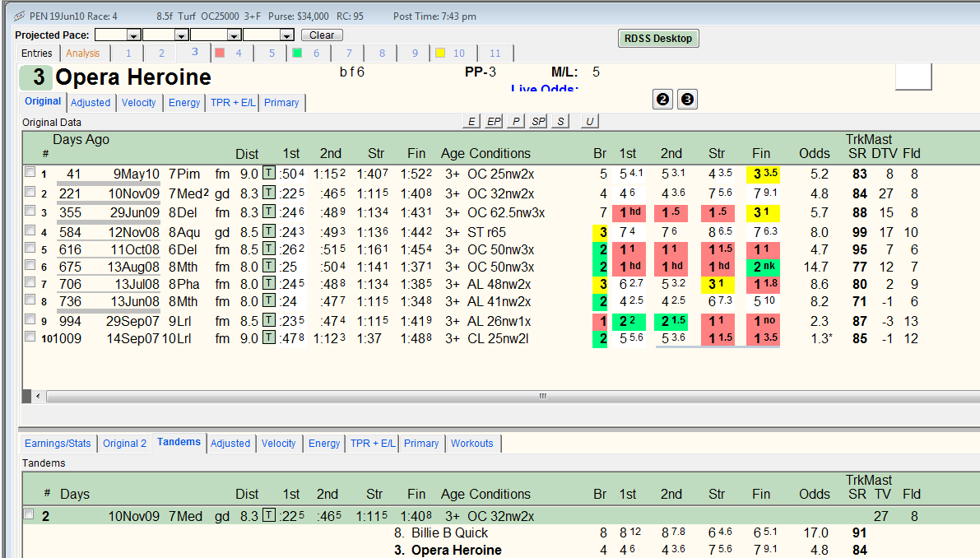Click the RDSS Desktop button
Viewport: 980px width, 558px height.
[658, 38]
